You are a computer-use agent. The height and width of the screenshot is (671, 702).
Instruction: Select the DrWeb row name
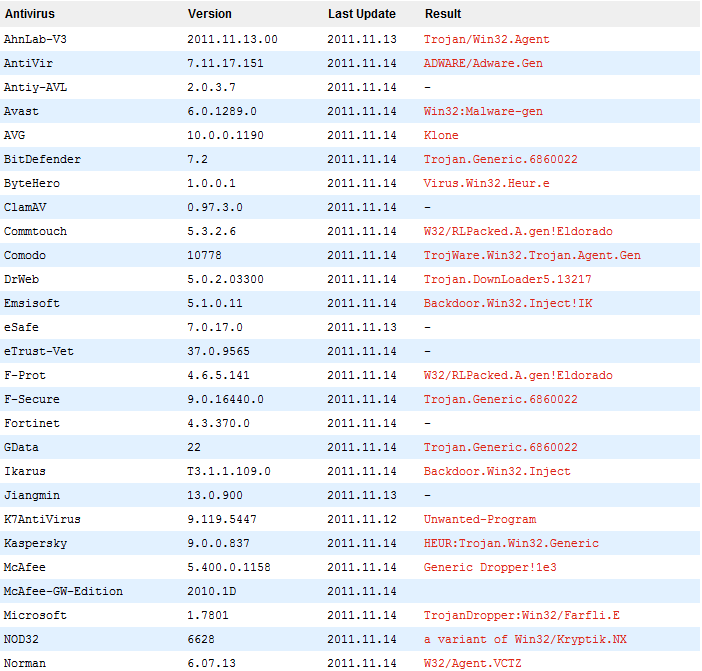click(21, 279)
